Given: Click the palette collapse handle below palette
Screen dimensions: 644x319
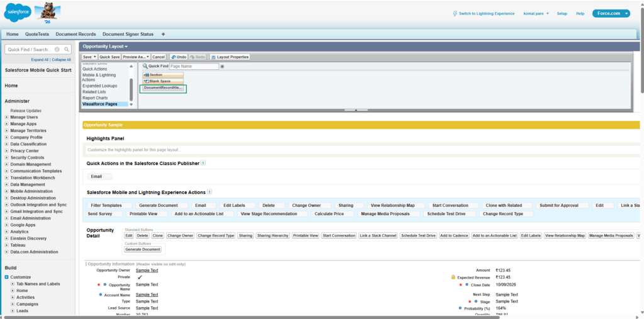Looking at the screenshot, I should (x=355, y=110).
